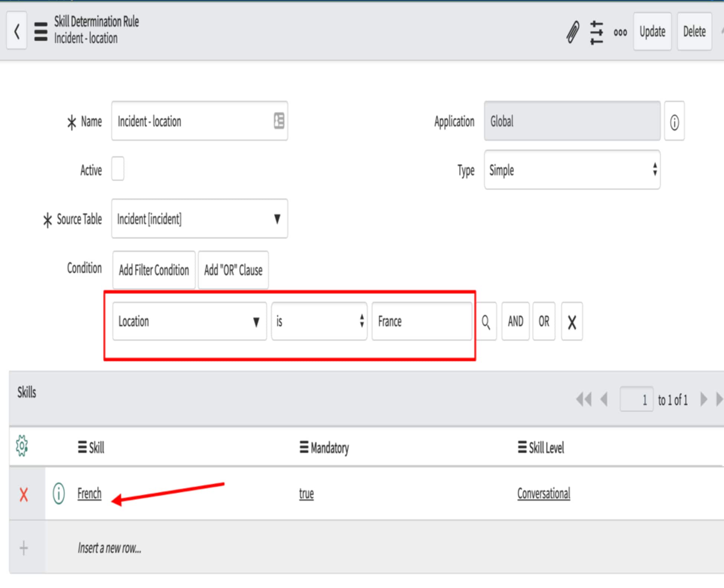
Task: Click the Update button
Action: 652,32
